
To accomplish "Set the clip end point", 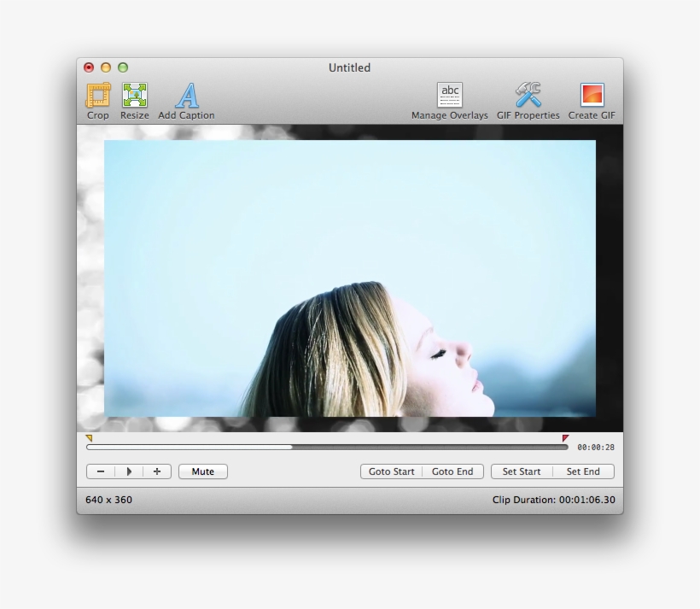I will [x=583, y=471].
